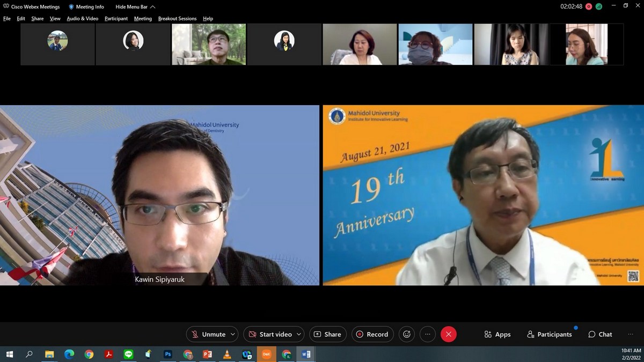Open the Audio & Video menu
This screenshot has height=362, width=644.
(82, 18)
